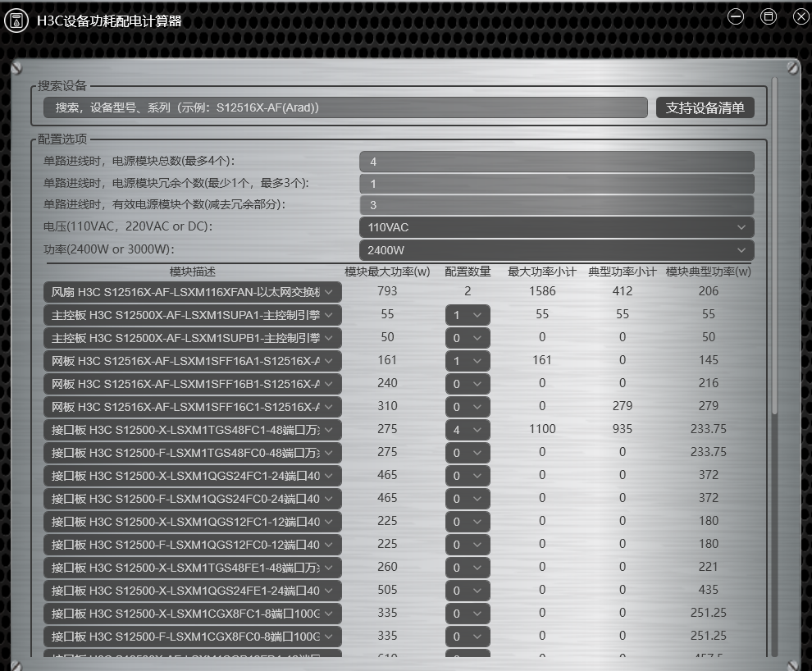This screenshot has width=812, height=671.
Task: Open quantity dropdown for LSXM1QGS24FE1 row
Action: 468,591
